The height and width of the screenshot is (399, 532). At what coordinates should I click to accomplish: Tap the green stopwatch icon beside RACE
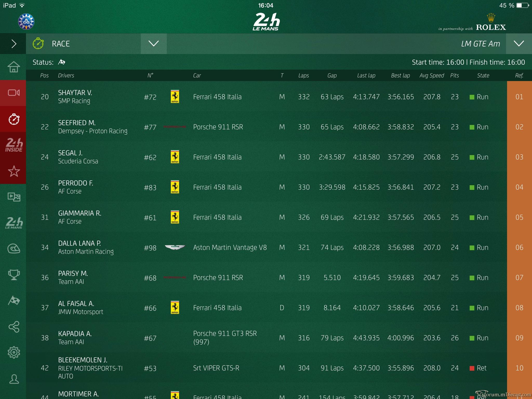[38, 43]
